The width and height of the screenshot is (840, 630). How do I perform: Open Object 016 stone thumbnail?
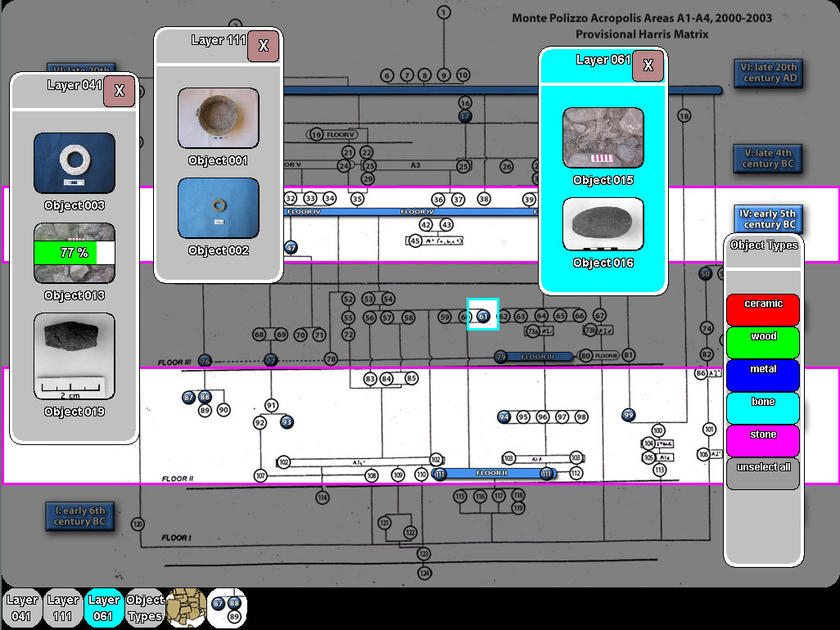[x=603, y=224]
